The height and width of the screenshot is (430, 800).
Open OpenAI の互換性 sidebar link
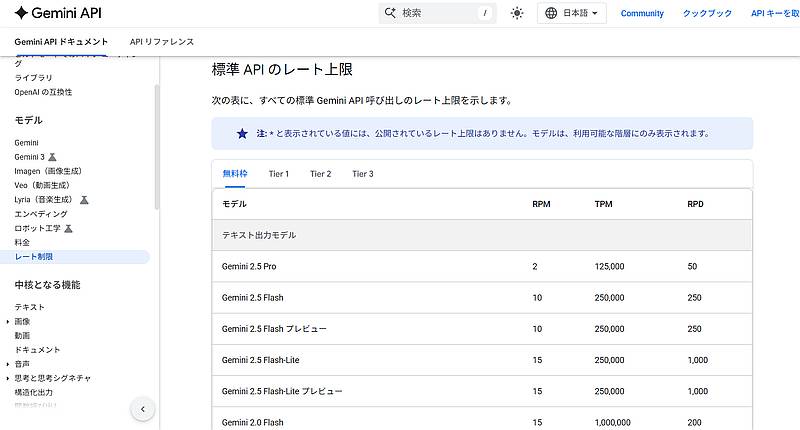point(43,92)
